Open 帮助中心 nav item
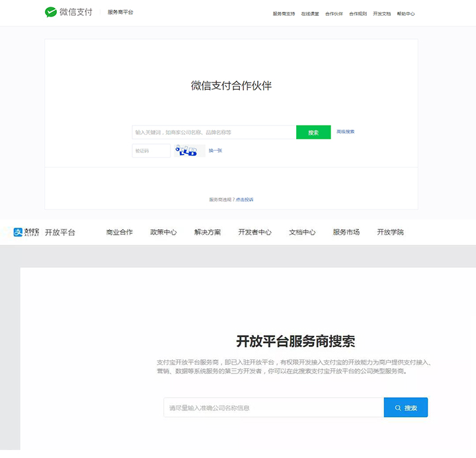This screenshot has height=458, width=476. click(x=406, y=14)
